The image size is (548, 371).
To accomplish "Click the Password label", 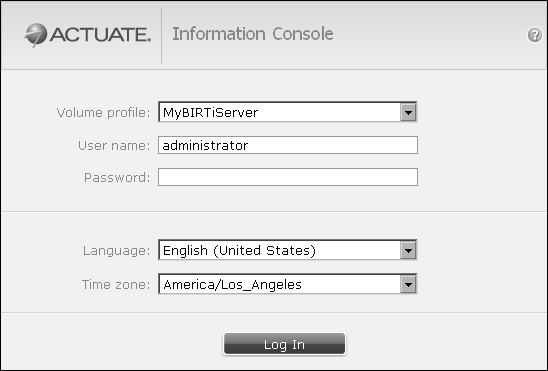I will coord(117,178).
